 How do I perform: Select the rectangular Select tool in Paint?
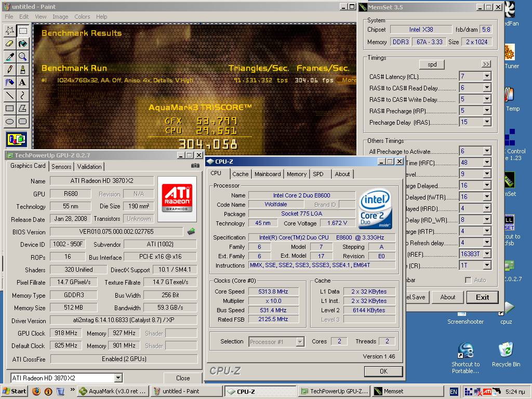click(x=23, y=31)
